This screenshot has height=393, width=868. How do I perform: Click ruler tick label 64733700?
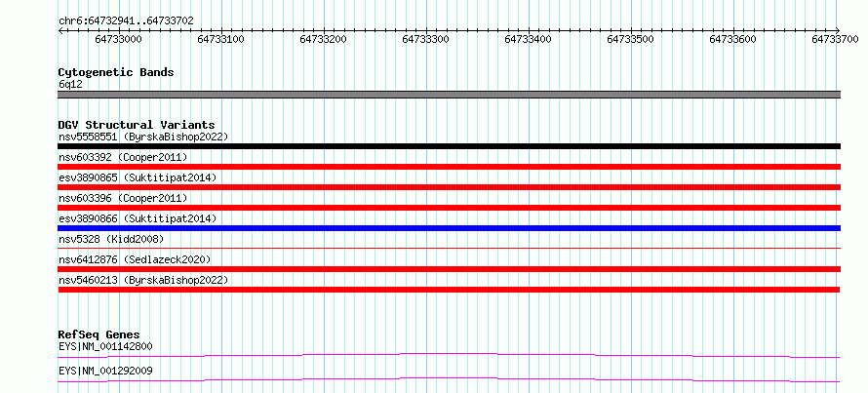[x=836, y=39]
